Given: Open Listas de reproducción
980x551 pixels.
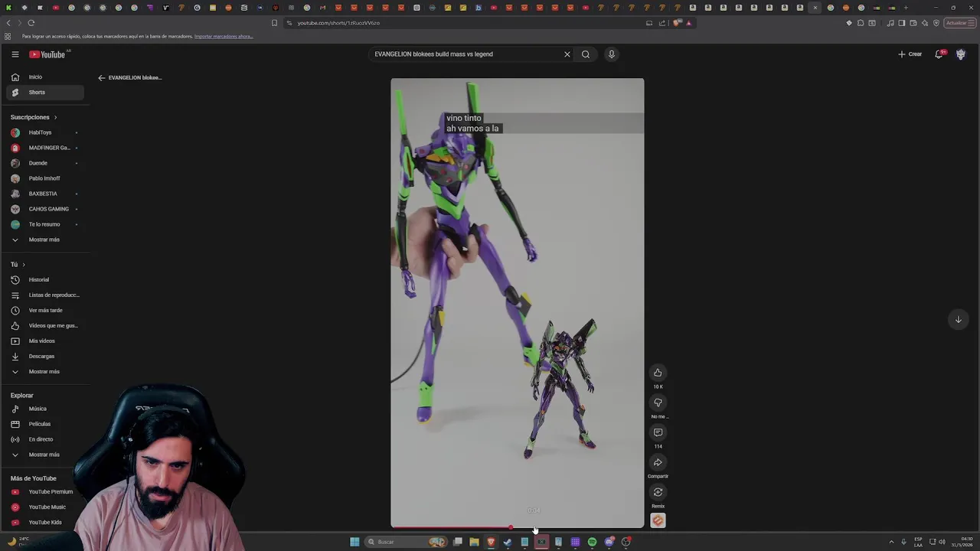Looking at the screenshot, I should (x=44, y=295).
